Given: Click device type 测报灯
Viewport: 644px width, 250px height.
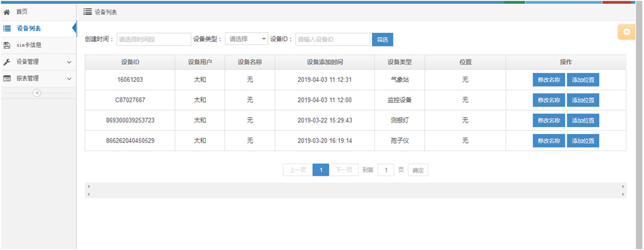Looking at the screenshot, I should point(400,121).
